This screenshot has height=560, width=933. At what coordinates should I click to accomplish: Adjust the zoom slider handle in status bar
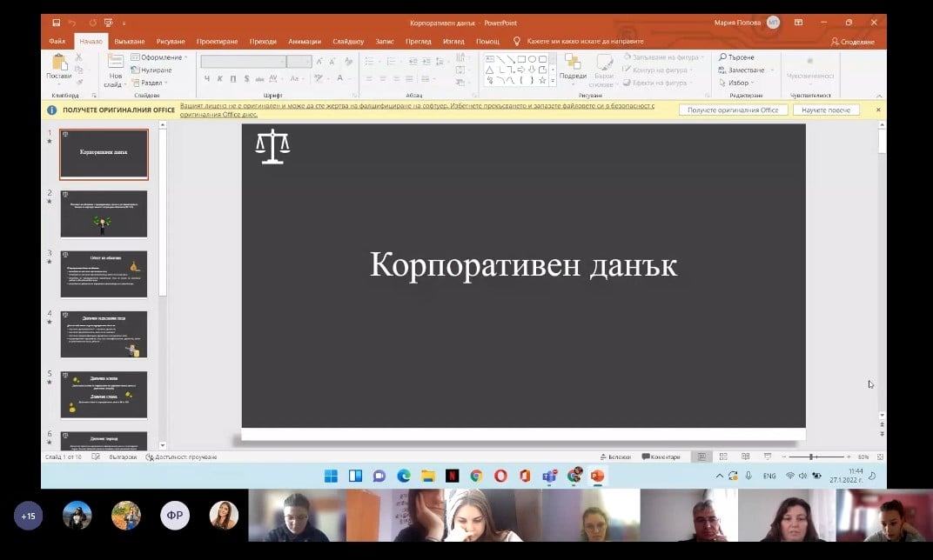point(812,457)
